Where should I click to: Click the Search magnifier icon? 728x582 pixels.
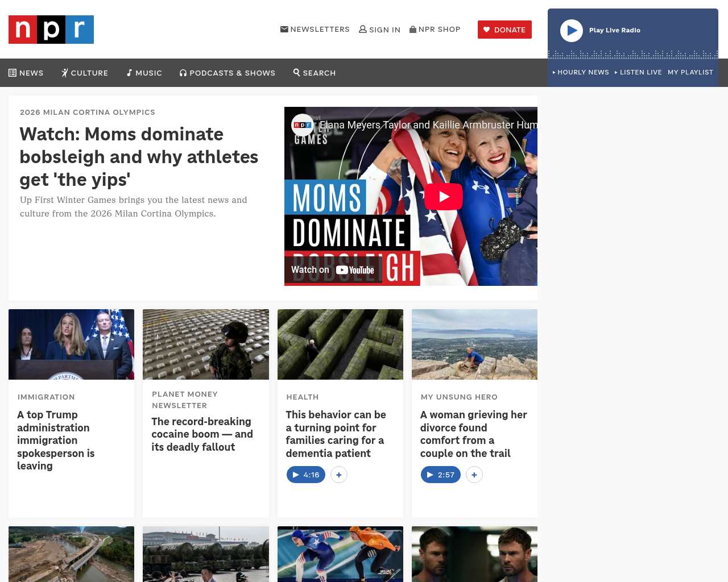pos(297,72)
